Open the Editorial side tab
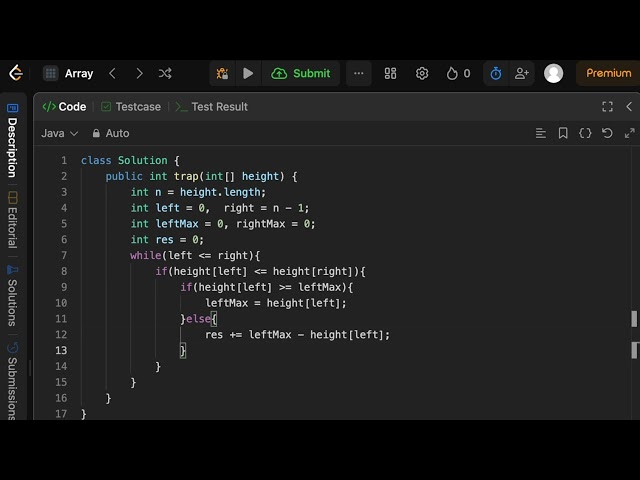 point(13,220)
